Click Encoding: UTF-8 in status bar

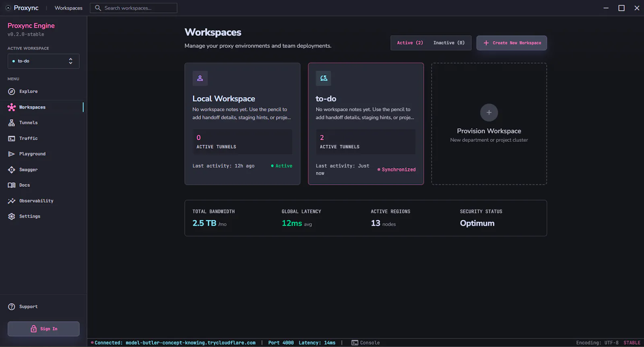(597, 343)
